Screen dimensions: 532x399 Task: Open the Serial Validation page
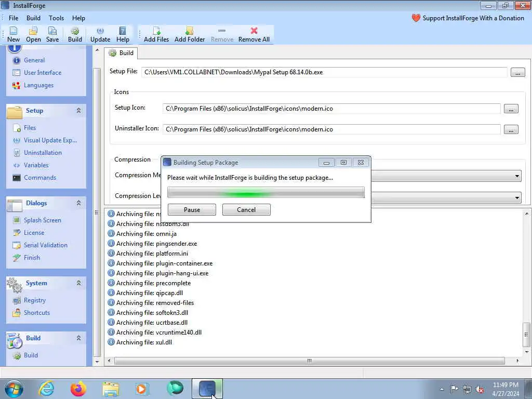[x=45, y=245]
